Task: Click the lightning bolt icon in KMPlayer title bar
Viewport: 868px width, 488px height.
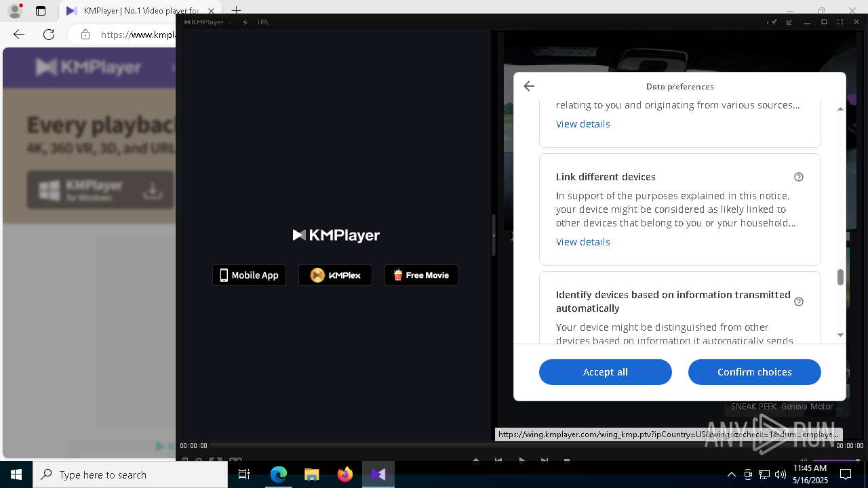Action: click(x=245, y=22)
